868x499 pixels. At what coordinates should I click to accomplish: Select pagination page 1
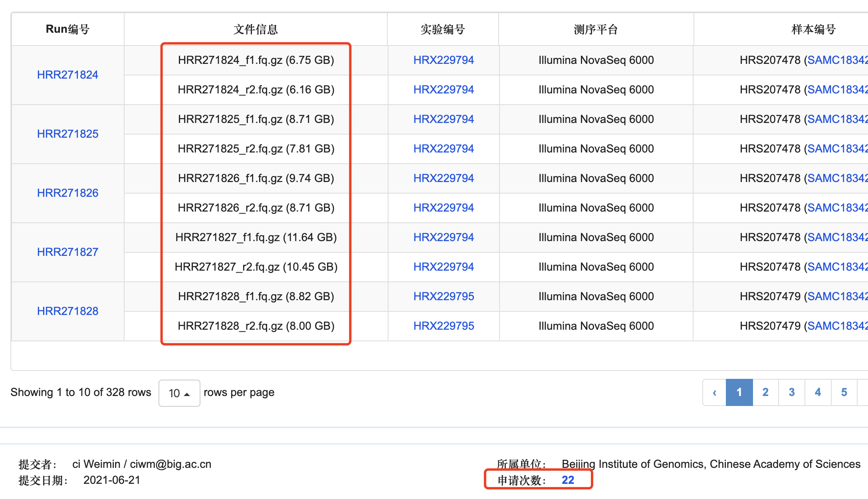(739, 392)
